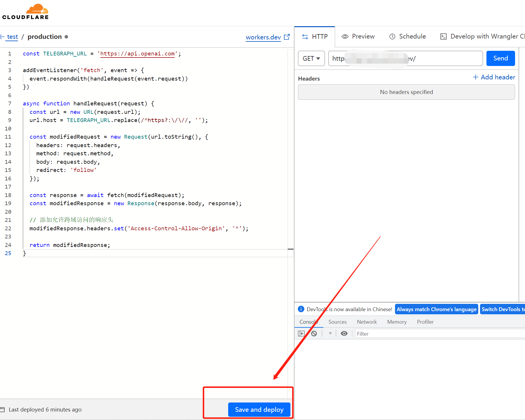
Task: Switch to the Schedule tab
Action: pyautogui.click(x=408, y=36)
